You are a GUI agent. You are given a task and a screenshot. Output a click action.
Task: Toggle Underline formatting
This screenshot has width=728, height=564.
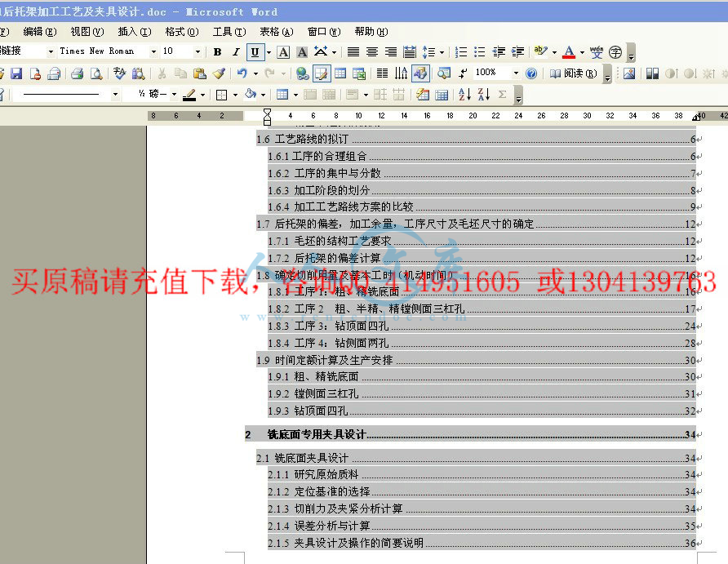click(255, 51)
